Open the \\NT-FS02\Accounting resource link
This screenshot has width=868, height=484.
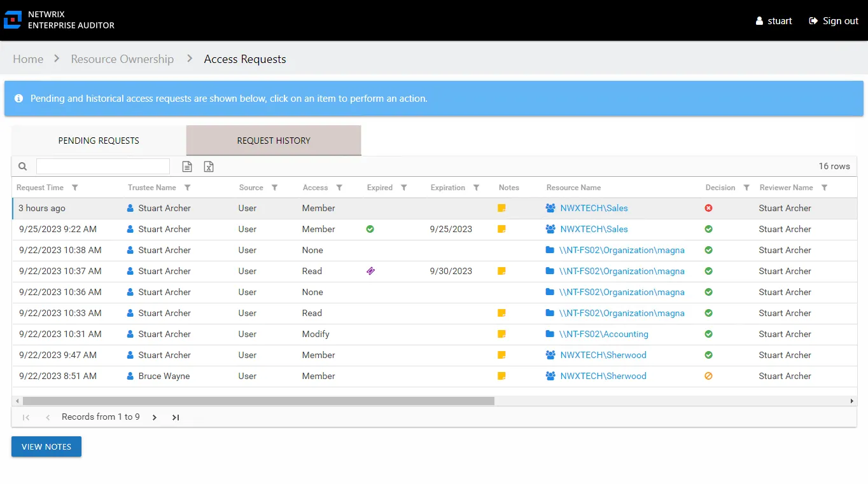(x=603, y=334)
